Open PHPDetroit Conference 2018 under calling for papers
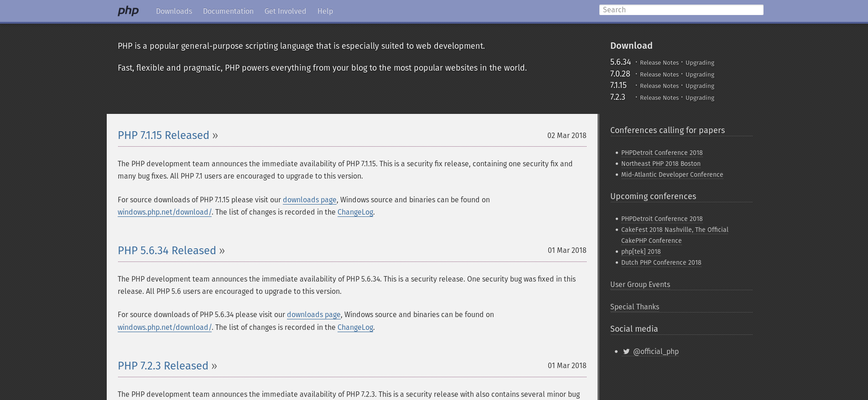The width and height of the screenshot is (868, 400). pos(662,153)
